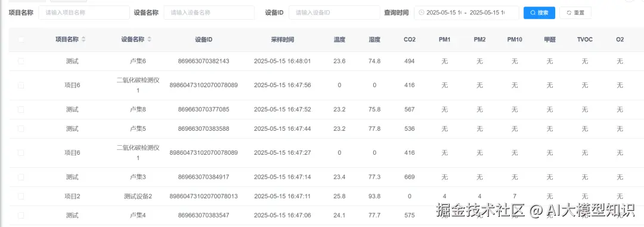Click the 重置 reset button
The width and height of the screenshot is (644, 227).
point(575,13)
